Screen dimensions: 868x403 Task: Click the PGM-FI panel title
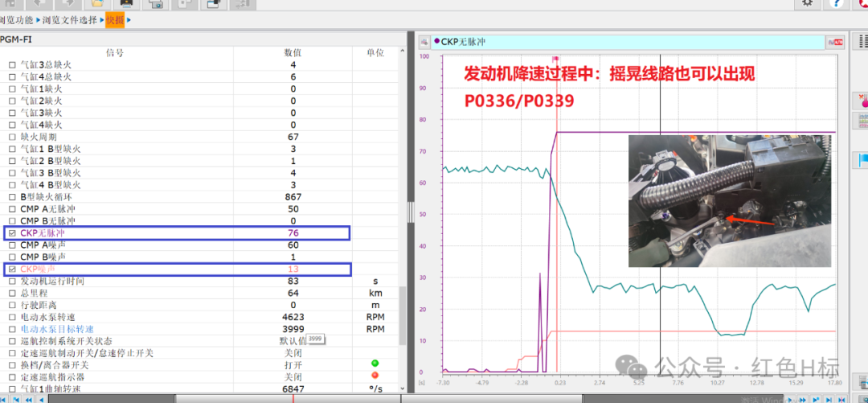point(15,39)
